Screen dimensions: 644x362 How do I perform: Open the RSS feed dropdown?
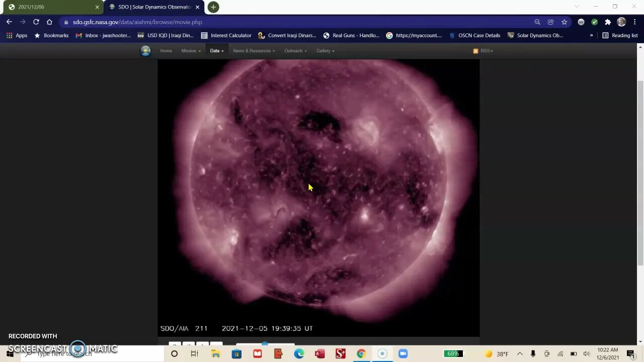click(483, 51)
